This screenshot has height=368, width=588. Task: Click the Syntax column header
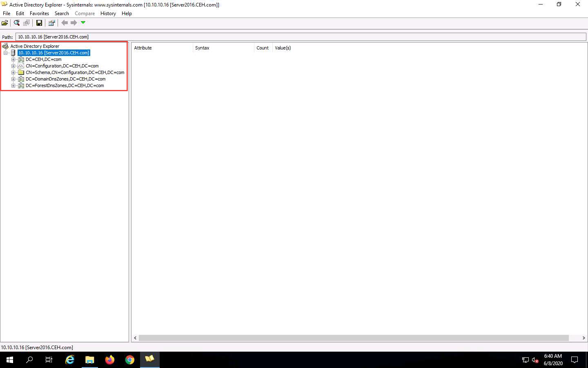click(x=223, y=48)
